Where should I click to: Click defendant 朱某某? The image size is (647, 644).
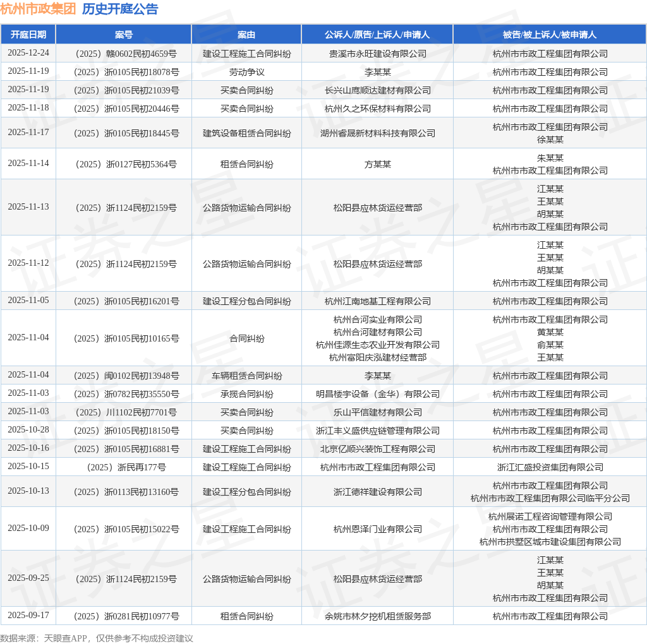coord(550,158)
